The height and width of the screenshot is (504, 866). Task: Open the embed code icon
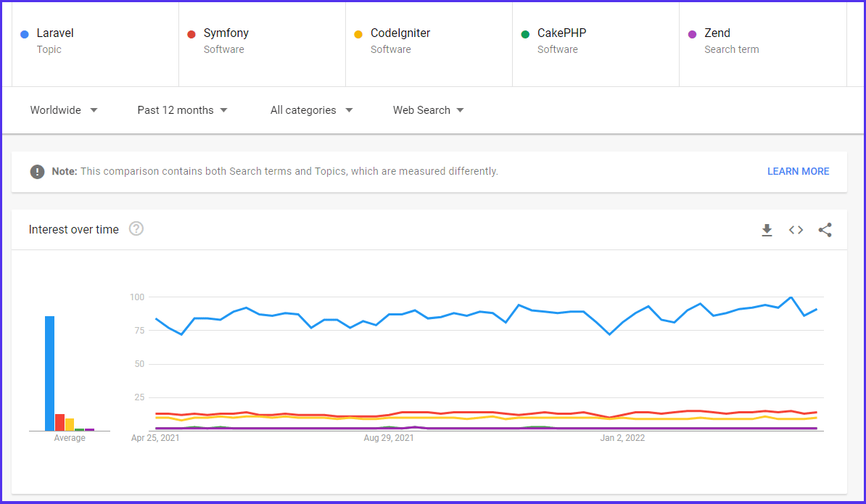click(796, 229)
